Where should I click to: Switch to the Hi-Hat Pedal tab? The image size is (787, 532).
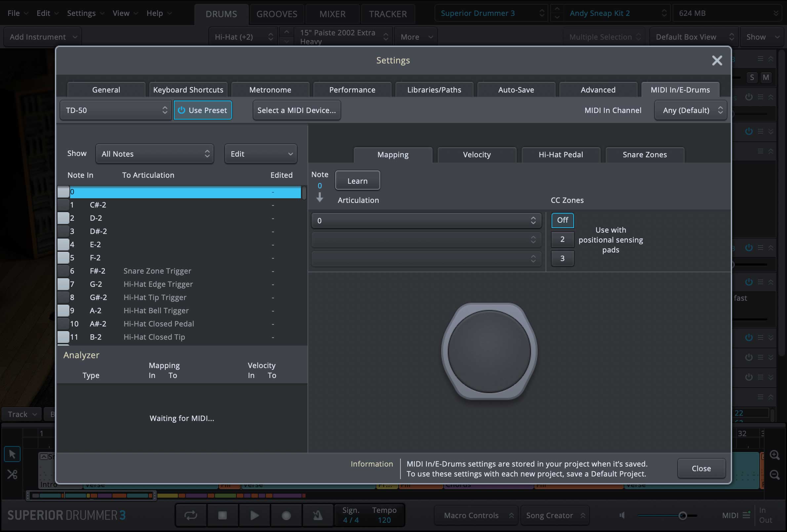[560, 155]
